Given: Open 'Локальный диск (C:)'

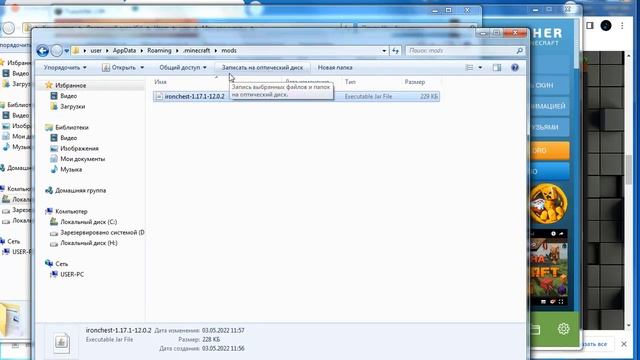Looking at the screenshot, I should 88,222.
